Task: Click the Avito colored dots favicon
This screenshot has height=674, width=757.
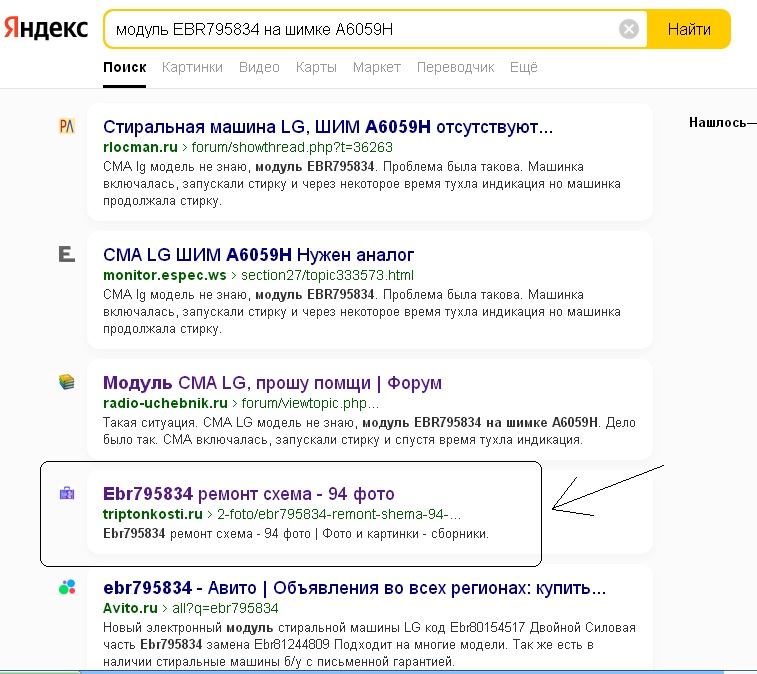Action: coord(67,587)
